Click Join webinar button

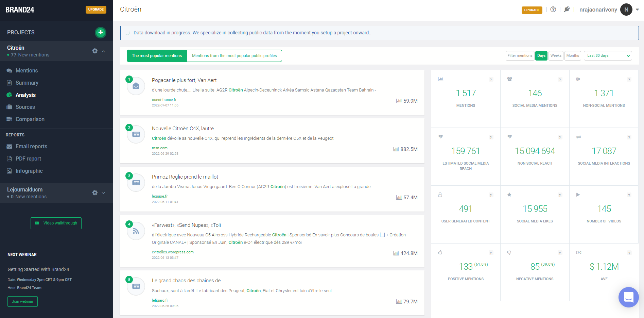pyautogui.click(x=22, y=301)
